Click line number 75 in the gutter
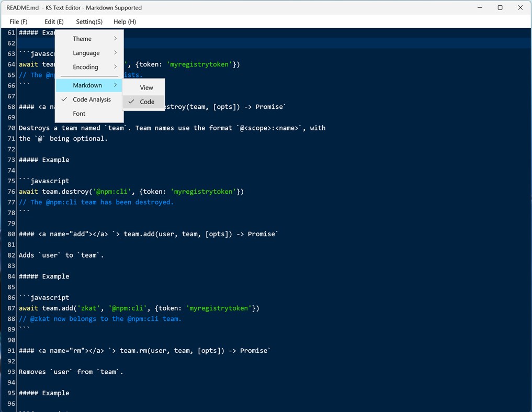Screen dimensions: 532x412 (10, 181)
